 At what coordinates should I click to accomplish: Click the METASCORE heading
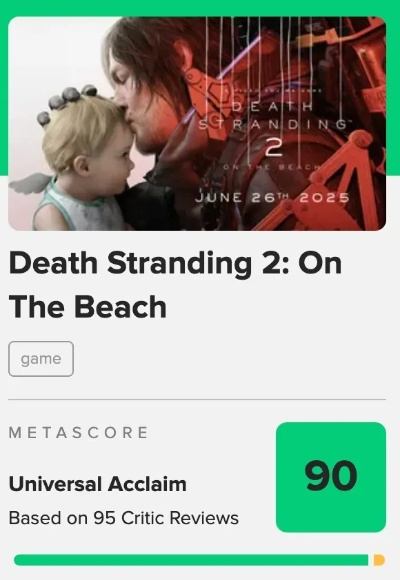[78, 432]
